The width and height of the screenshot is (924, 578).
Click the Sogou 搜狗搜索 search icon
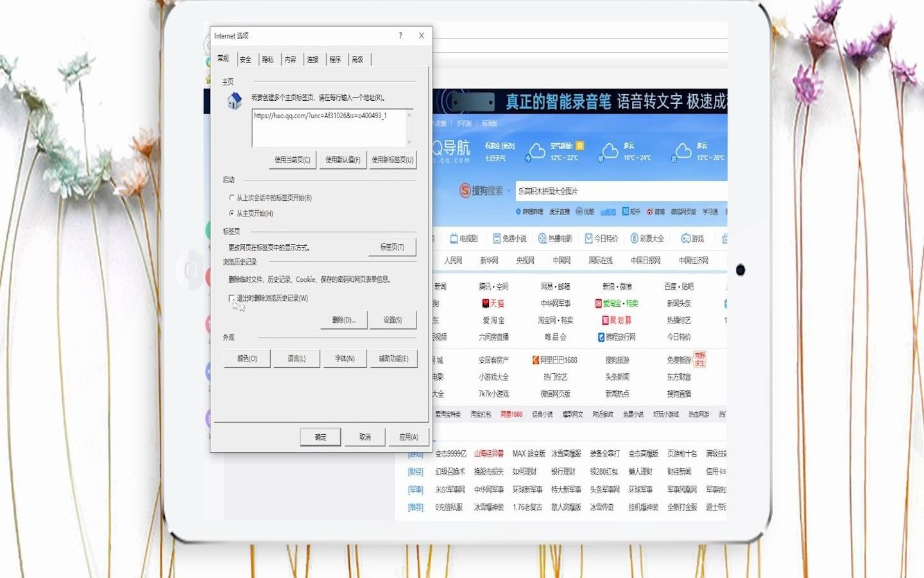(464, 190)
